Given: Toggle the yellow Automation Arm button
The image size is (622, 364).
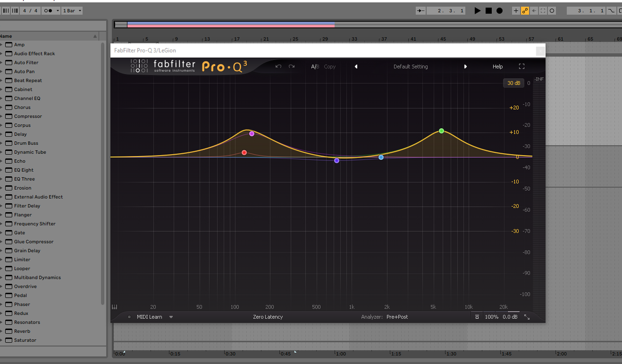Looking at the screenshot, I should [525, 11].
